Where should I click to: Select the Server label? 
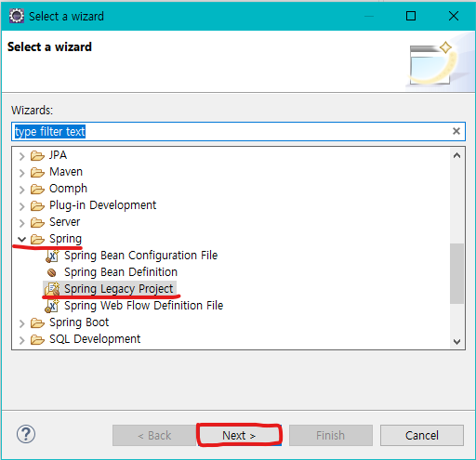tap(64, 222)
